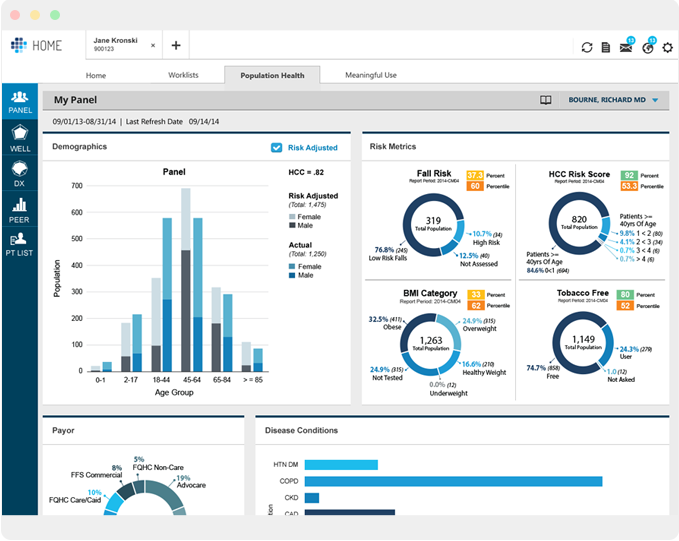Click the HCC Risk Score 92 percent badge
This screenshot has height=541, width=679.
[x=629, y=175]
